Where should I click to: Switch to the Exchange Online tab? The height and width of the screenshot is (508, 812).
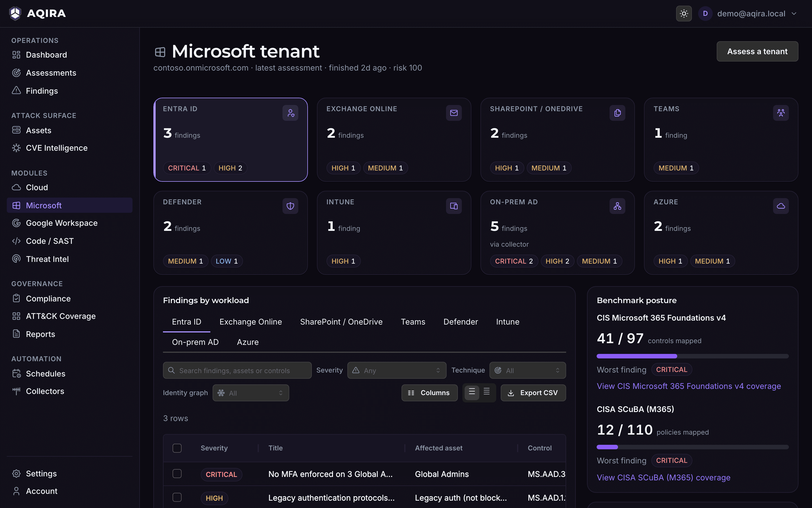251,322
